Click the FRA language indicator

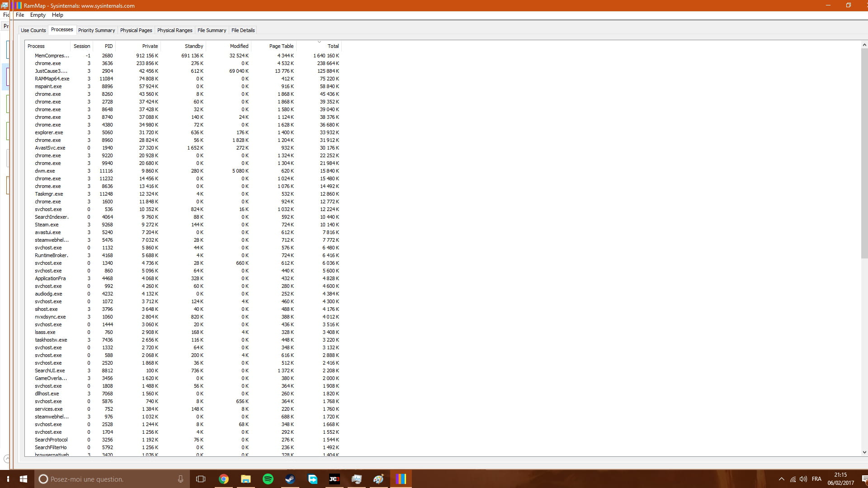pyautogui.click(x=816, y=479)
